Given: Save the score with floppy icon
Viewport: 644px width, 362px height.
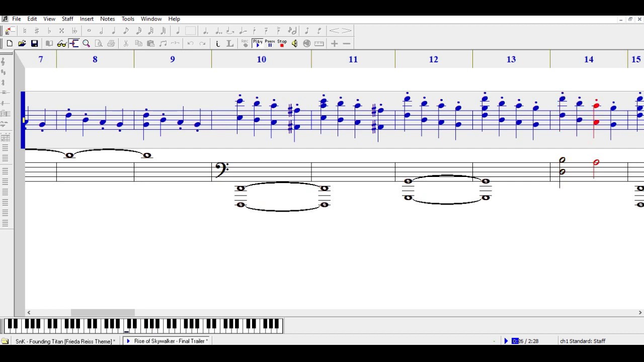Looking at the screenshot, I should [x=34, y=44].
